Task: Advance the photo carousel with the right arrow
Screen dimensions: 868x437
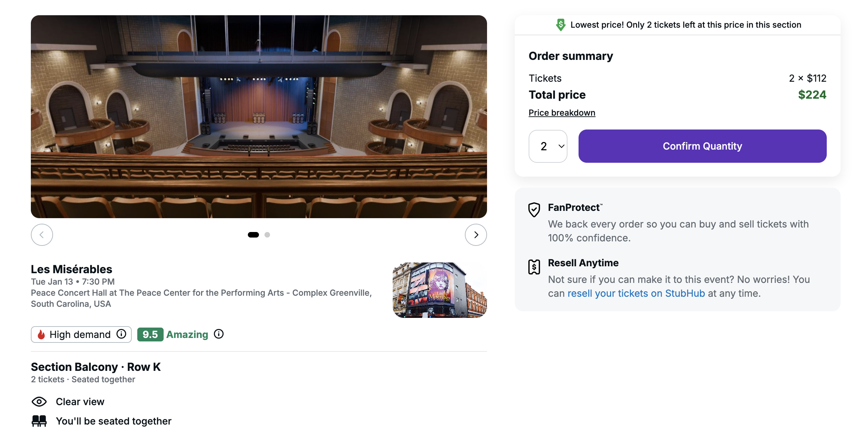Action: (476, 235)
